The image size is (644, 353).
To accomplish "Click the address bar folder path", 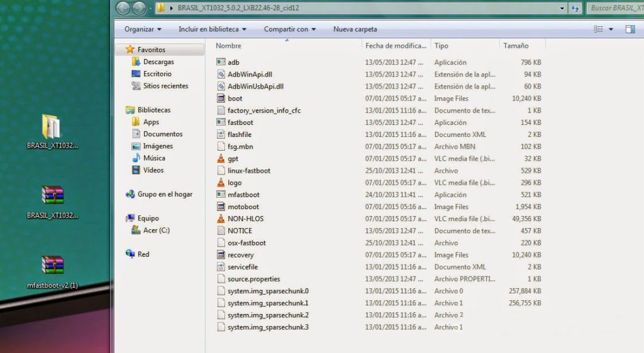I will (x=238, y=8).
